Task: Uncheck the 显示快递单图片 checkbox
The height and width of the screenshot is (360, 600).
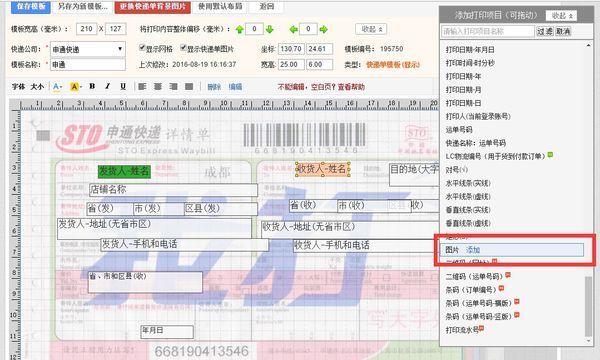Action: pyautogui.click(x=183, y=48)
